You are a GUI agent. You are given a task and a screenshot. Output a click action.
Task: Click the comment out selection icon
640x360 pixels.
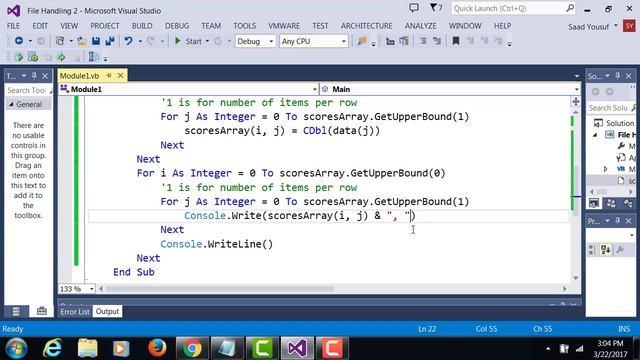pos(423,41)
